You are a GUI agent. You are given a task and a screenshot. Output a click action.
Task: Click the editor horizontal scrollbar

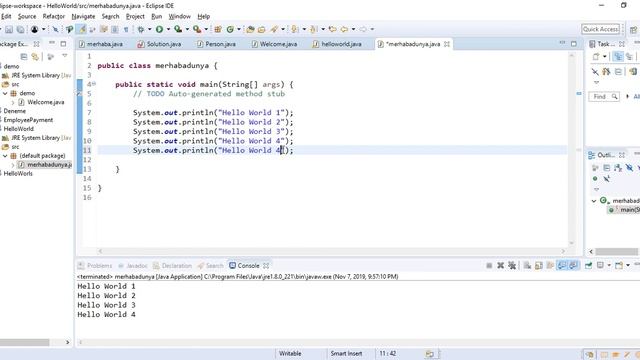click(331, 251)
